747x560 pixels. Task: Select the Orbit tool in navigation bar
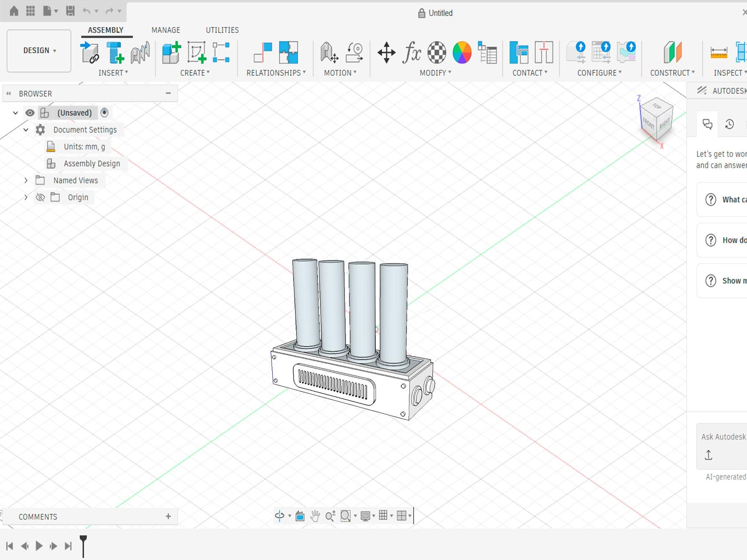coord(279,516)
